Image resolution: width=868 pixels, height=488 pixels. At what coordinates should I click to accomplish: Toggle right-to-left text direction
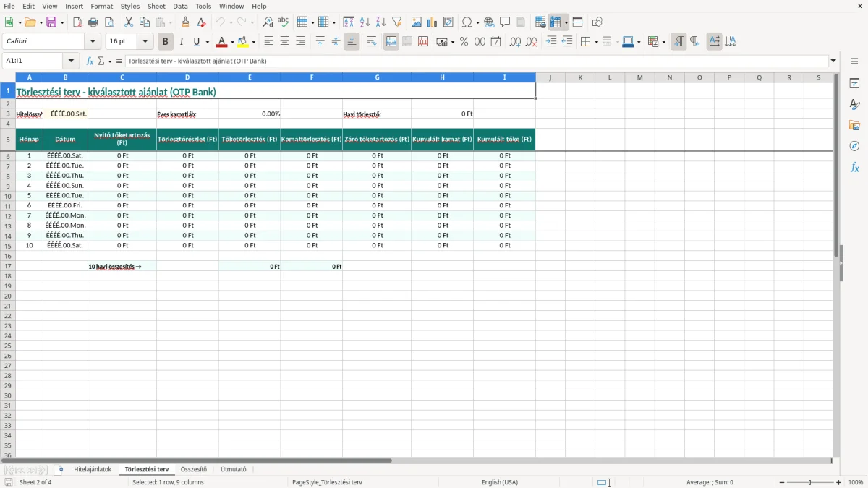694,42
